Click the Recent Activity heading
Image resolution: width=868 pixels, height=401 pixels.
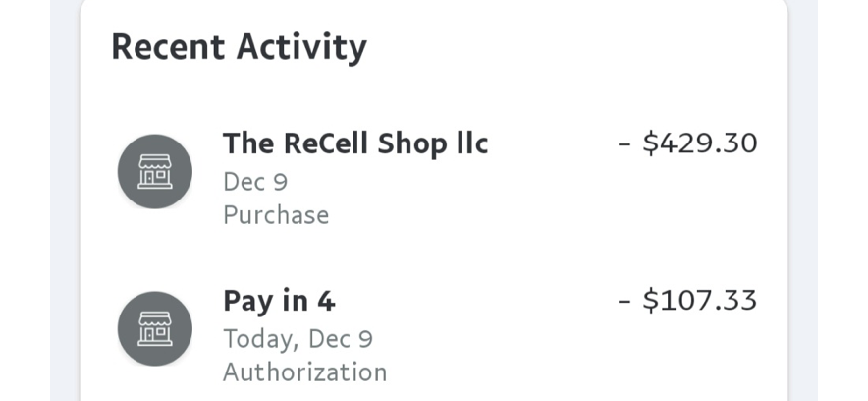(240, 48)
